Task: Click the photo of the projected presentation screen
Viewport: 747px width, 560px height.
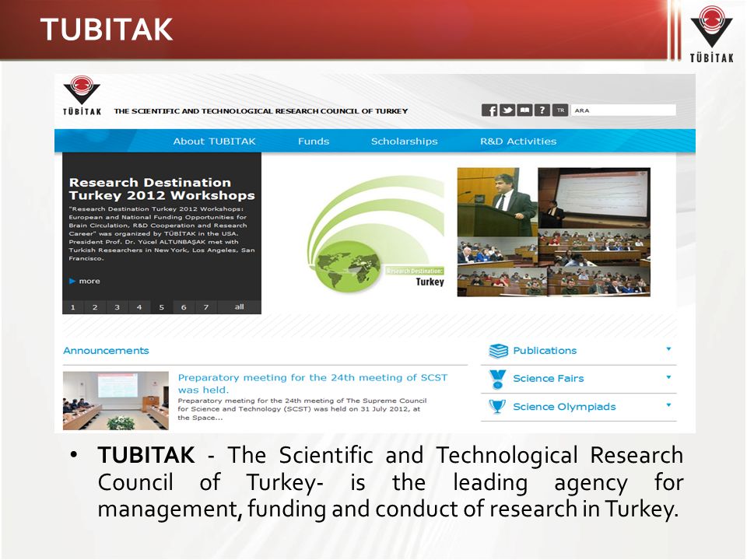Action: [x=594, y=198]
